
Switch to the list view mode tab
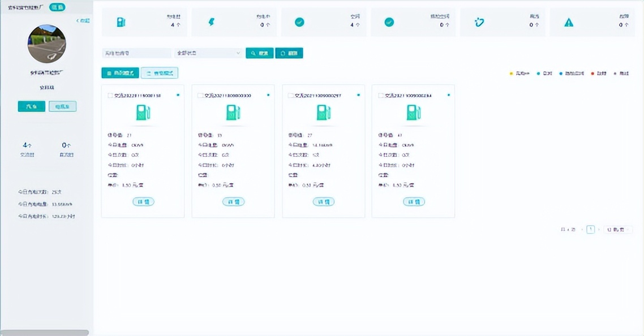pos(160,72)
